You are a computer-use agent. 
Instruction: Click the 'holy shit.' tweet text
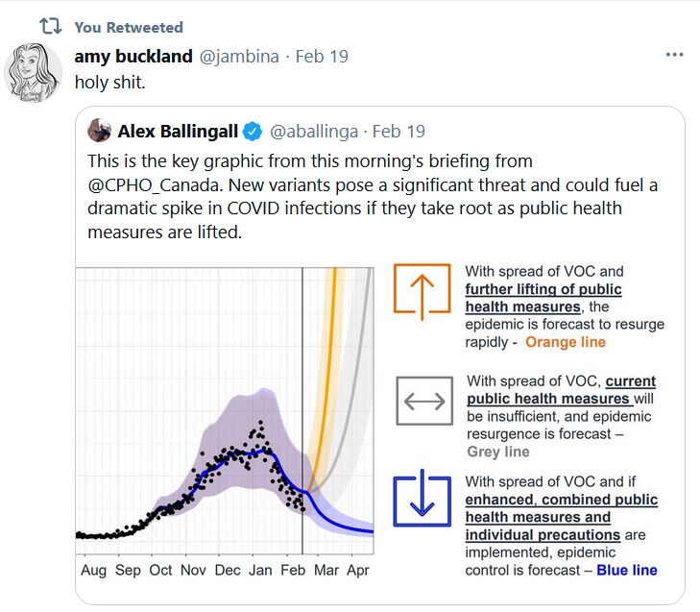[x=109, y=83]
